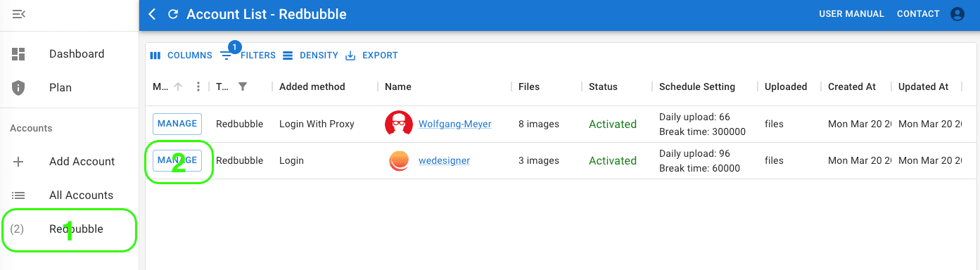Screen dimensions: 980x270
Task: Sort by Updated At column
Action: point(924,87)
